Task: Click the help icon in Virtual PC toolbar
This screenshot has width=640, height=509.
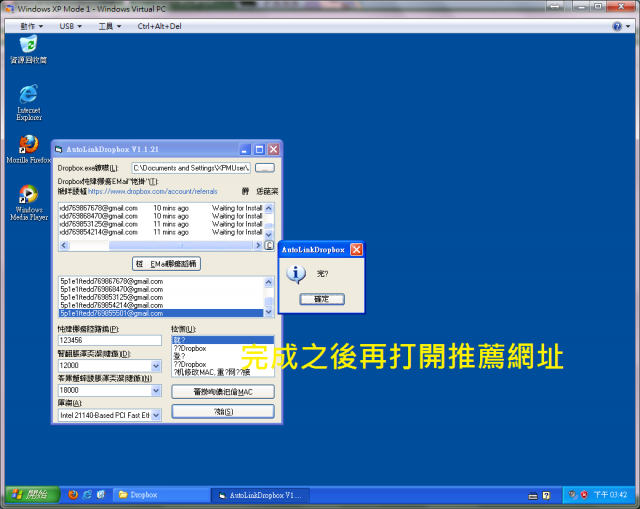Action: [x=617, y=27]
